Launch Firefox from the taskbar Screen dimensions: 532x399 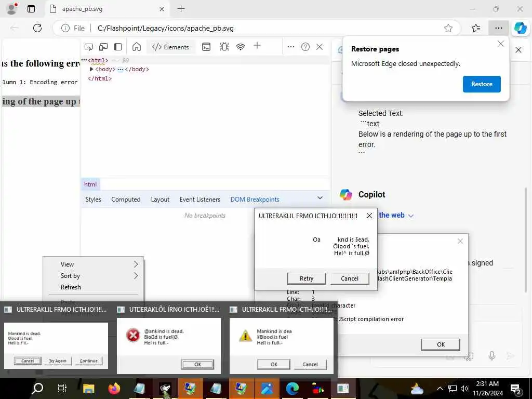coord(114,389)
